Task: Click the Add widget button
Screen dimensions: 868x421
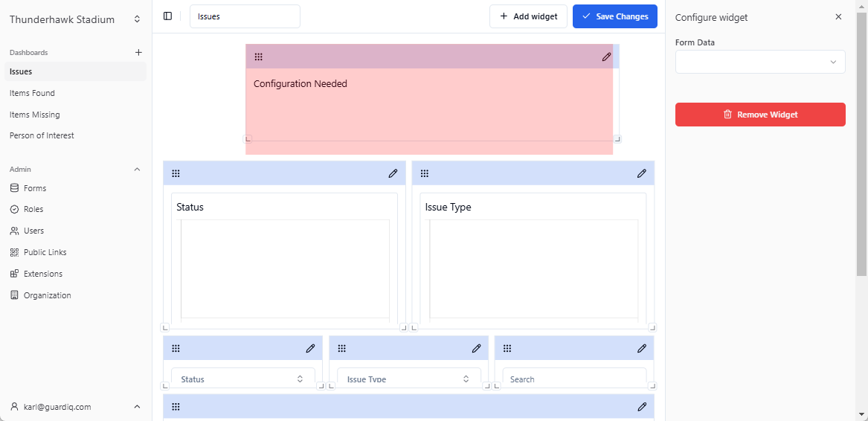Action: pos(528,16)
